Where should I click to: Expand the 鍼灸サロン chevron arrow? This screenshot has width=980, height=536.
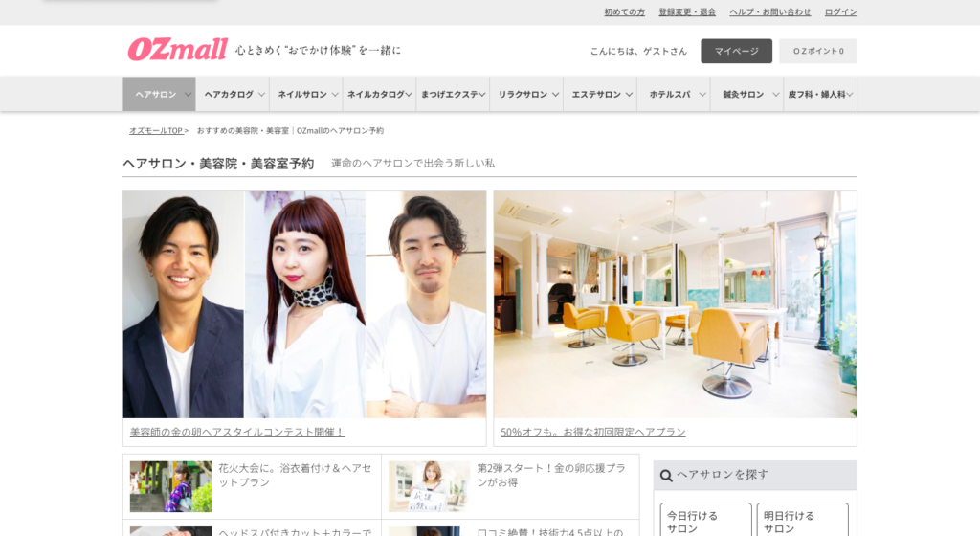coord(775,95)
